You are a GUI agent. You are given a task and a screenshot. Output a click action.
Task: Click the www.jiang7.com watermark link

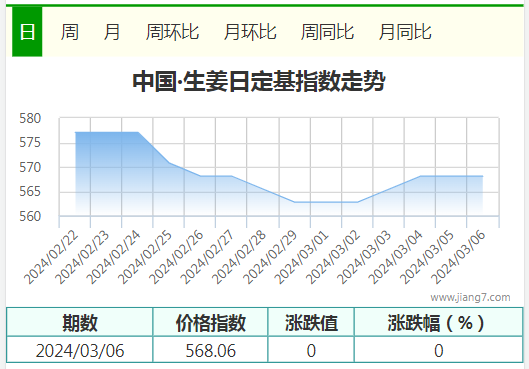point(470,297)
